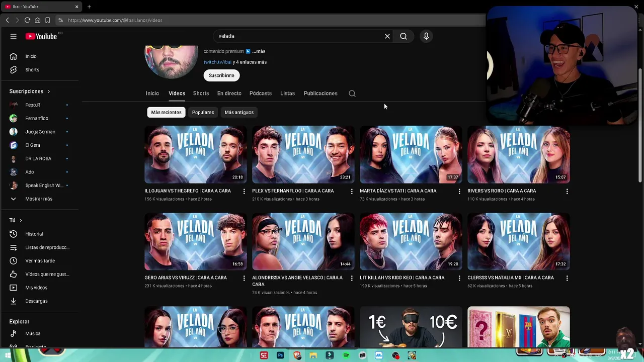Open options for ALONDRISSA VS ANGIE VELASCO
The height and width of the screenshot is (362, 644).
click(352, 278)
